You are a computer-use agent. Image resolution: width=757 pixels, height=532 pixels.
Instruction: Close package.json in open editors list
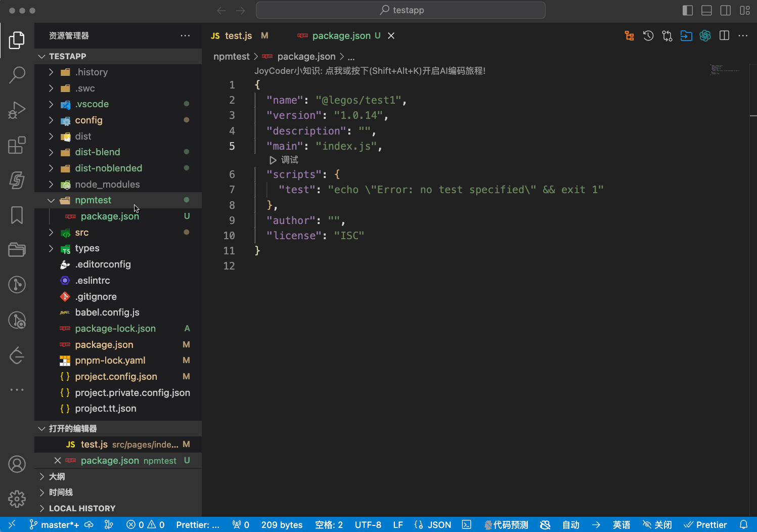point(57,461)
